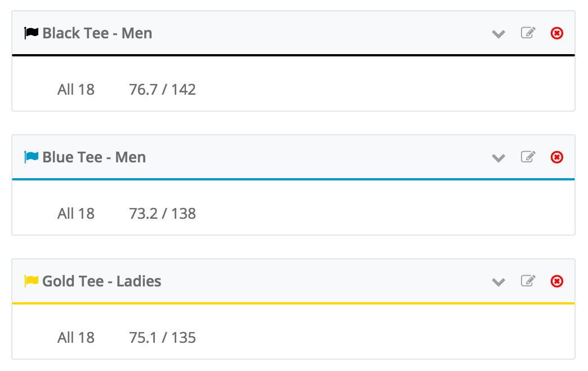588x371 pixels.
Task: Edit the Black Tee - Men entry
Action: [528, 33]
